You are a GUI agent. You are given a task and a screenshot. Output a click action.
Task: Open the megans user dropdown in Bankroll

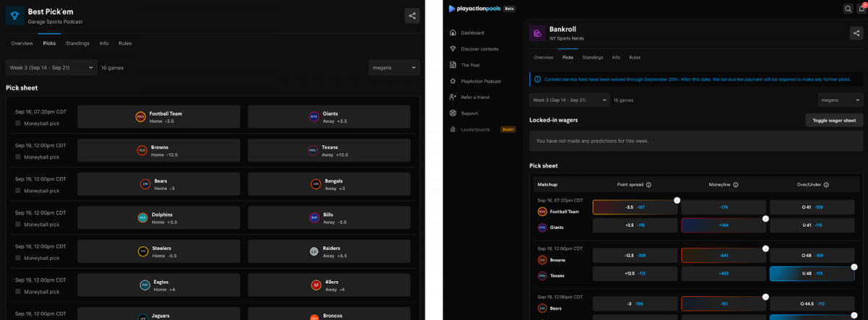[841, 100]
